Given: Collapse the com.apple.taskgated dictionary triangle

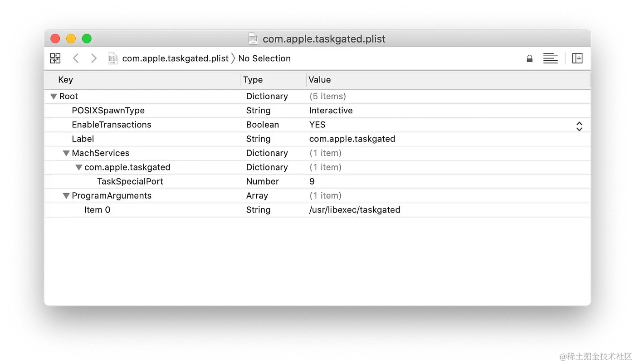Looking at the screenshot, I should pyautogui.click(x=79, y=167).
